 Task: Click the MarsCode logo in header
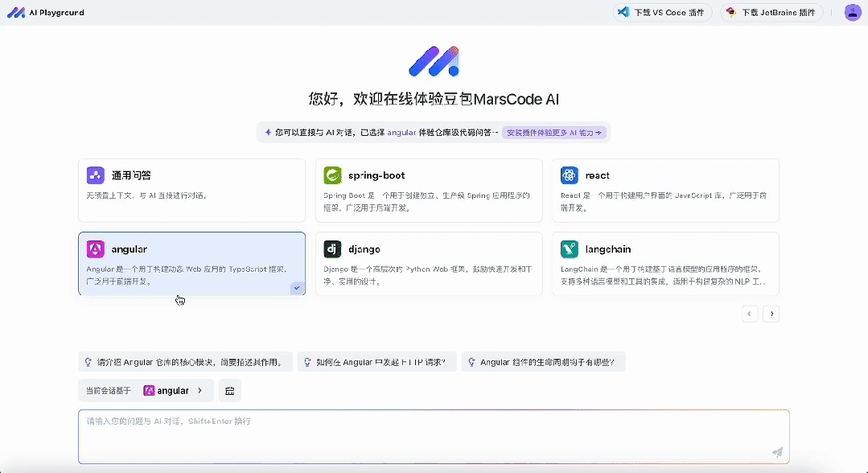tap(16, 12)
